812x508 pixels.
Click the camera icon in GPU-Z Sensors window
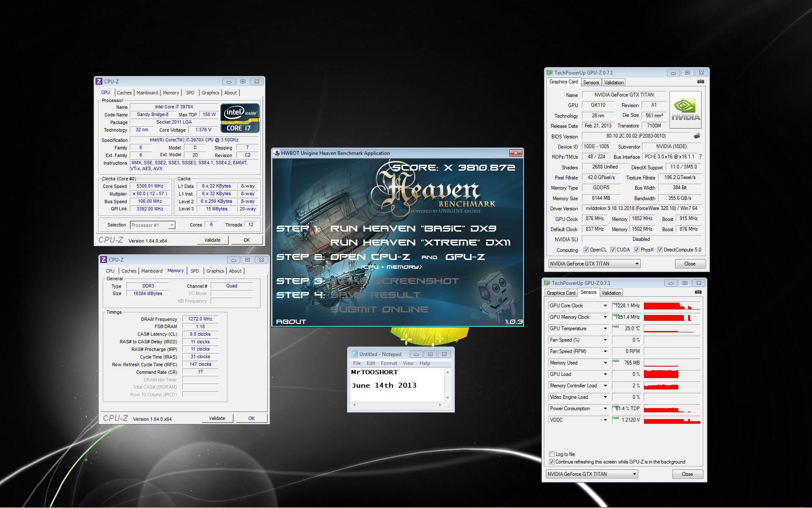698,292
